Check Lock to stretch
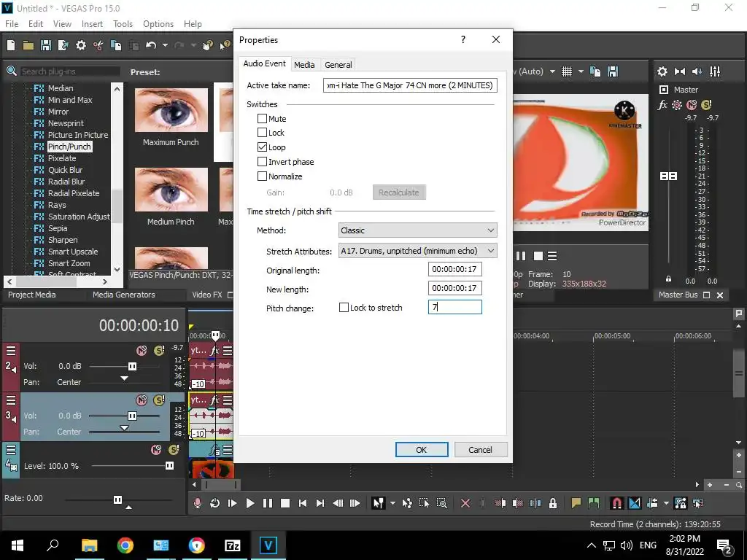This screenshot has height=560, width=747. 344,308
